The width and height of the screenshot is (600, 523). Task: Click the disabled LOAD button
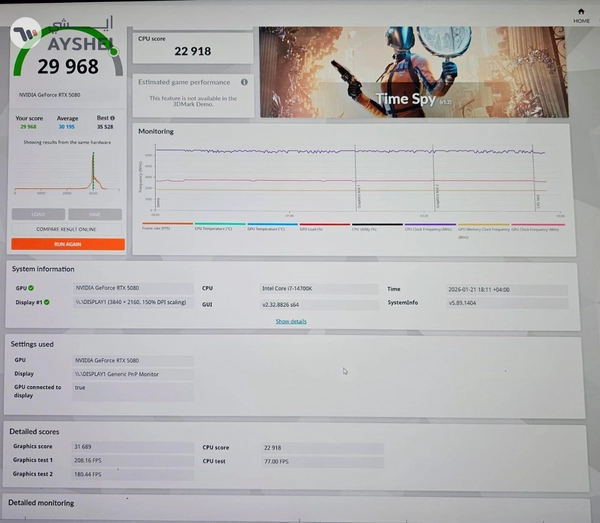(38, 214)
